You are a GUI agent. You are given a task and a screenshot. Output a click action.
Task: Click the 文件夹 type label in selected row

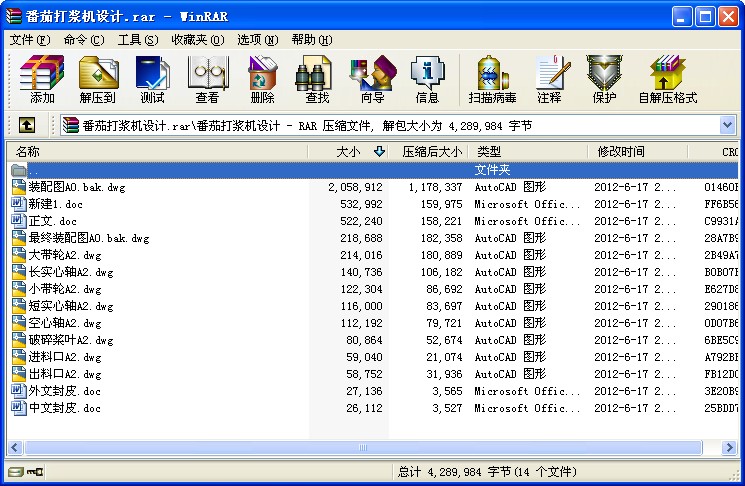[492, 170]
